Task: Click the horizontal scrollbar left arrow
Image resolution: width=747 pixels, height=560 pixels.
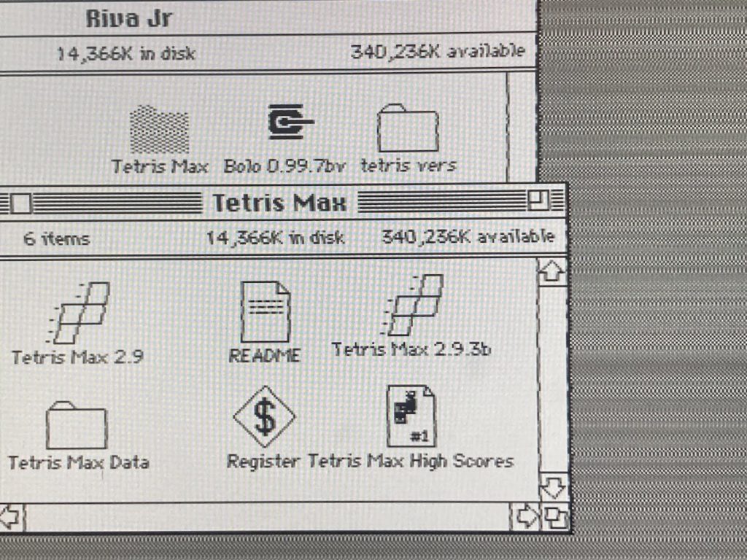Action: coord(12,517)
